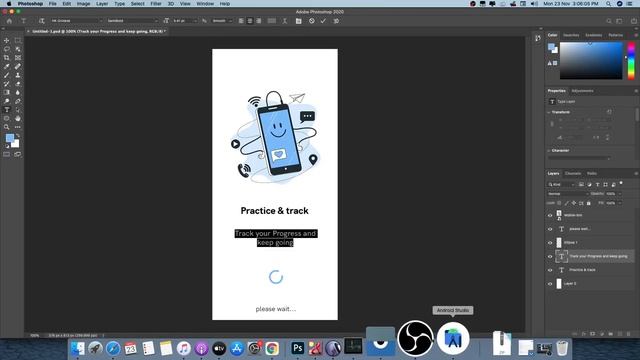The height and width of the screenshot is (360, 640).
Task: Open the font family dropdown
Action: point(76,21)
